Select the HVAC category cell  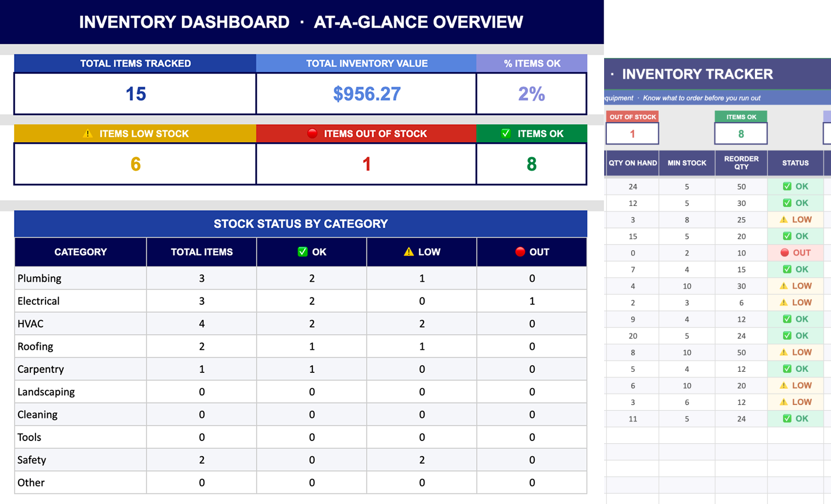coord(81,323)
